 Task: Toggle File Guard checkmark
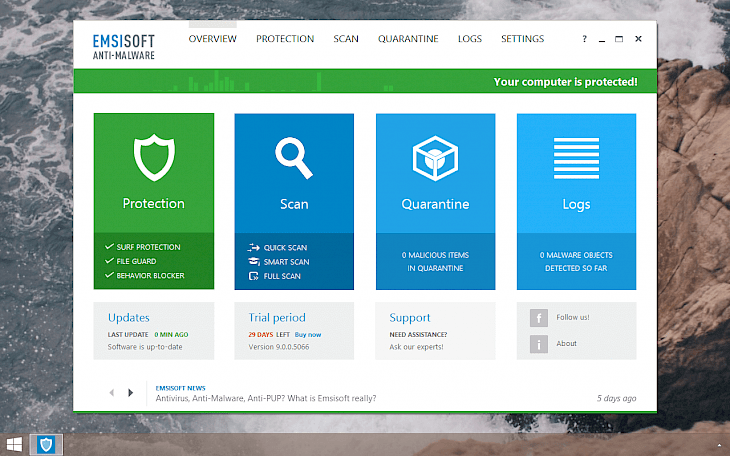coord(109,261)
